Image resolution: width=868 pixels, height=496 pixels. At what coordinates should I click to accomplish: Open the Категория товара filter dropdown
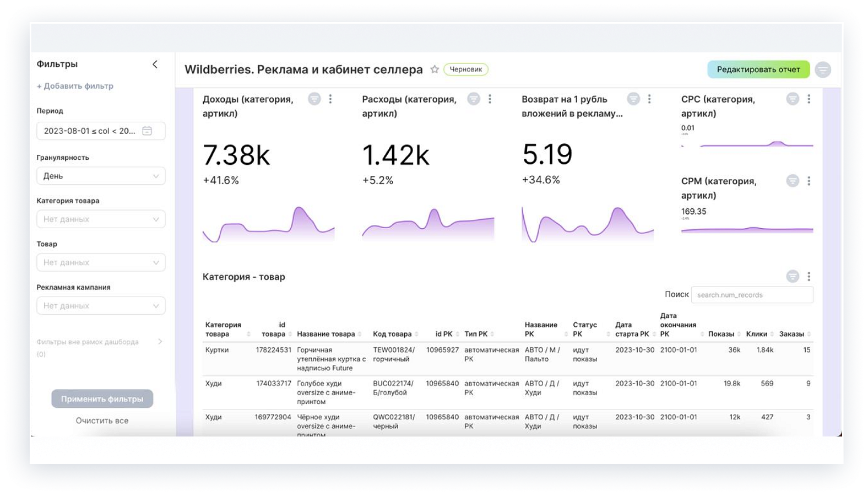(x=101, y=219)
